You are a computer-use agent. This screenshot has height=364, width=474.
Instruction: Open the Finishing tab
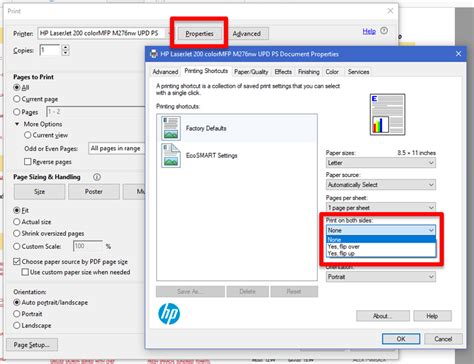[309, 72]
